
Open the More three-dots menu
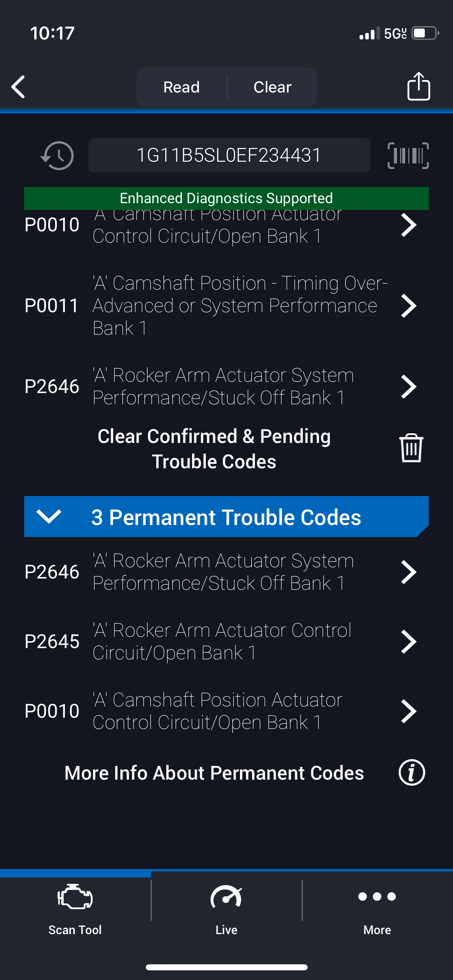pos(377,896)
